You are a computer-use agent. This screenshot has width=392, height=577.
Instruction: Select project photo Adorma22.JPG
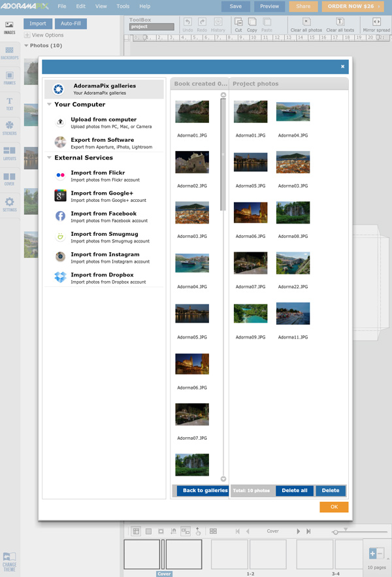[293, 263]
